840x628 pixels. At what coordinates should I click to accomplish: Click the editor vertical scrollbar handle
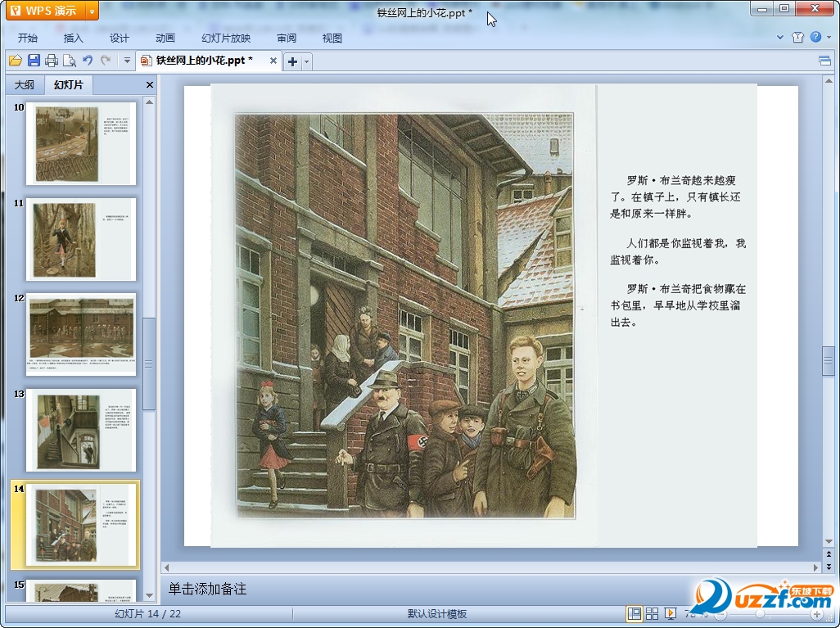coord(829,361)
